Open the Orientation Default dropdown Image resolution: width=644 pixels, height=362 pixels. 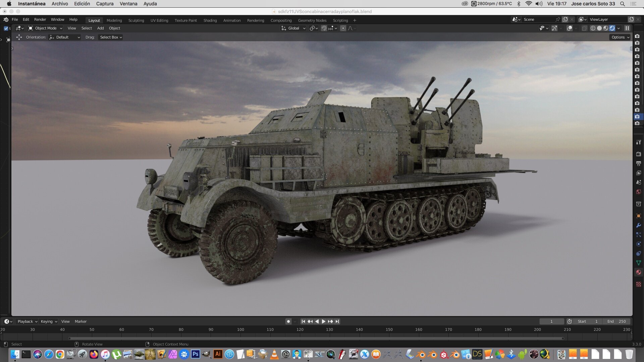pyautogui.click(x=65, y=37)
